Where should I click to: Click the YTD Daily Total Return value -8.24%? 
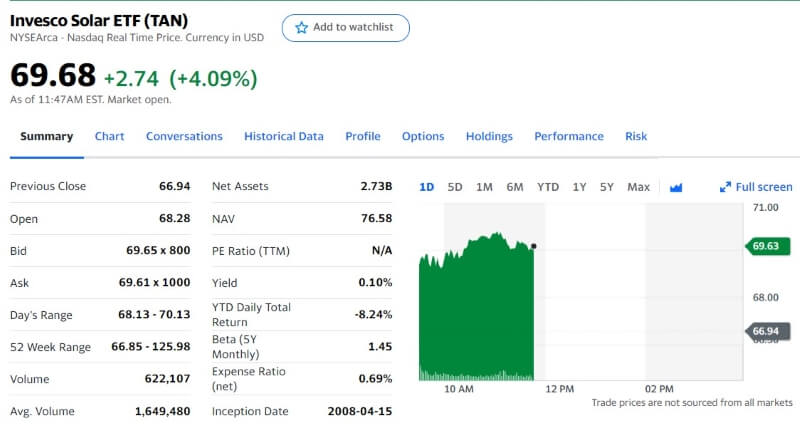[373, 315]
